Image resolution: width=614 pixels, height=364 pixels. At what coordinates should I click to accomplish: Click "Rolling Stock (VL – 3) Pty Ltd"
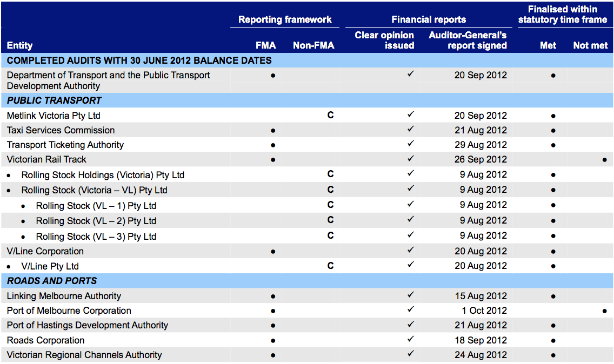[96, 237]
